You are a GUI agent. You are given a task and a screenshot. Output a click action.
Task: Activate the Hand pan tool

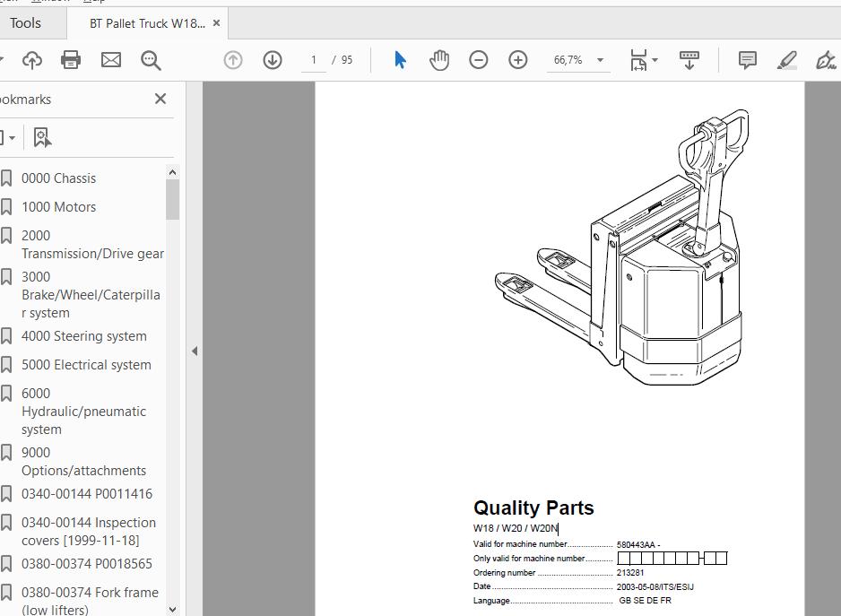point(439,60)
